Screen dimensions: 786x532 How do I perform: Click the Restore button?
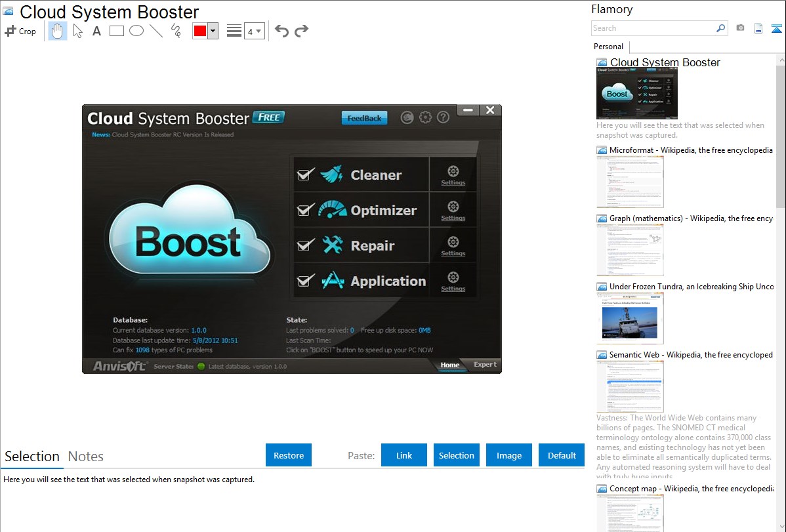pos(289,455)
